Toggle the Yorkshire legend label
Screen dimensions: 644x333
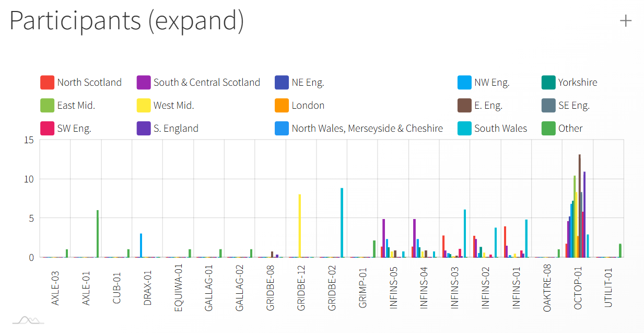coord(578,83)
